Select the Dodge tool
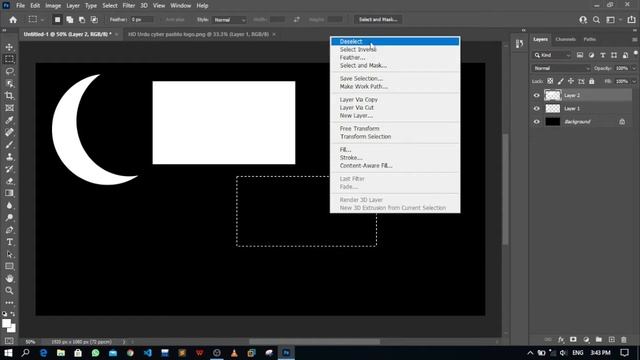 [9, 218]
